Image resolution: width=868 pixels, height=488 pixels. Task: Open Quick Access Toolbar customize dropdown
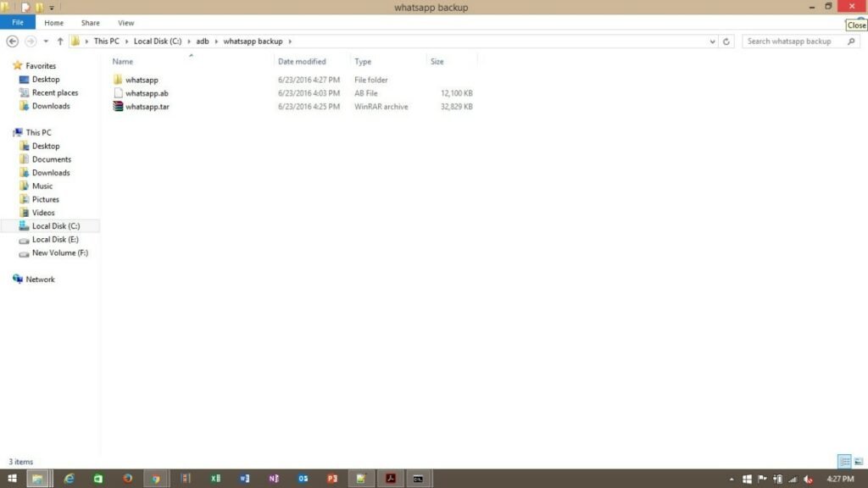(52, 8)
